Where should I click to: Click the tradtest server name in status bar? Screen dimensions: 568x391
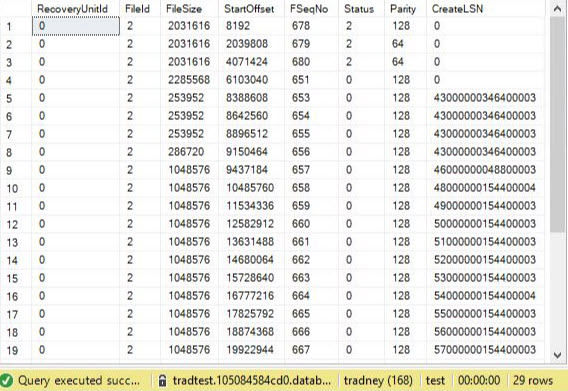point(252,380)
